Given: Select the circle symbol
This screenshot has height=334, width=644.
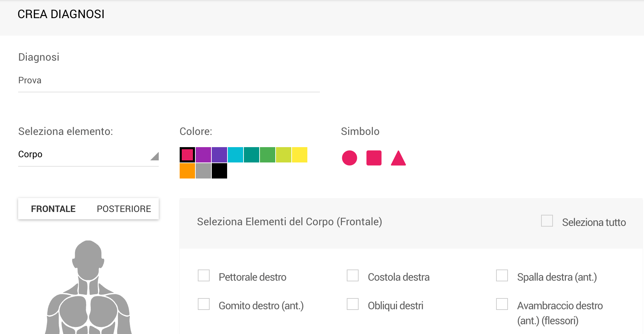Looking at the screenshot, I should [349, 158].
